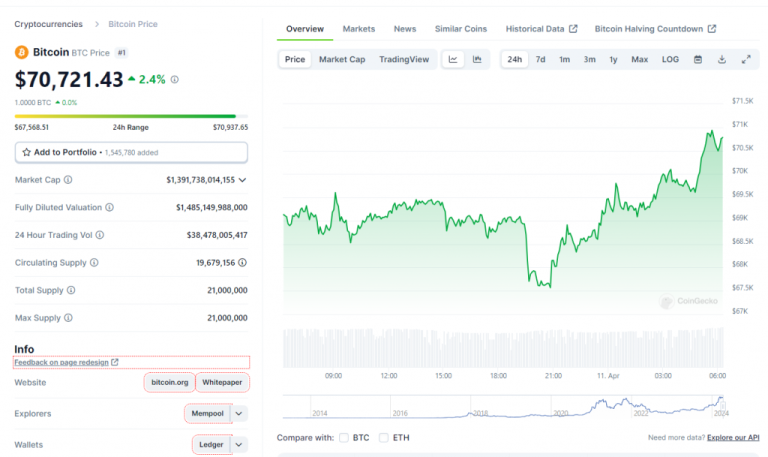Screen dimensions: 768x457
Task: Select the 1y time range
Action: [613, 59]
